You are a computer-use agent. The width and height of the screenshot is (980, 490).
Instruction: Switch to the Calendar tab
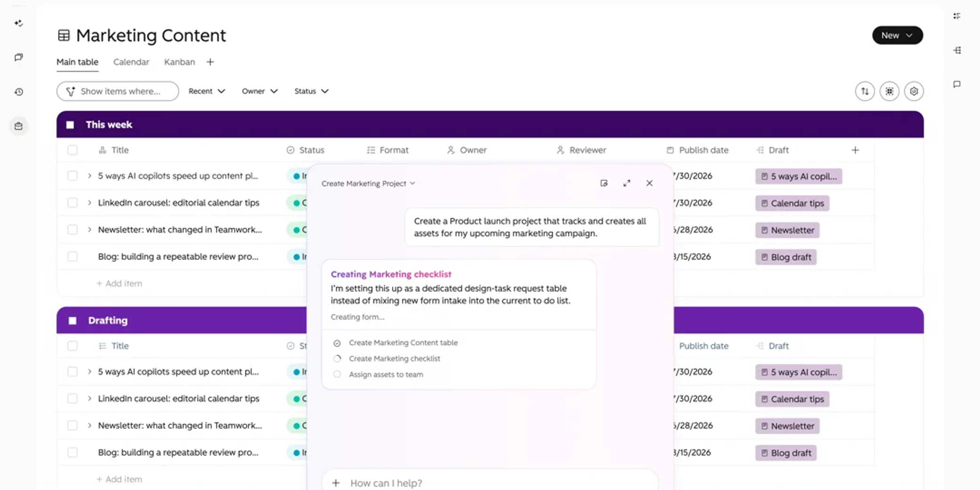pyautogui.click(x=131, y=62)
